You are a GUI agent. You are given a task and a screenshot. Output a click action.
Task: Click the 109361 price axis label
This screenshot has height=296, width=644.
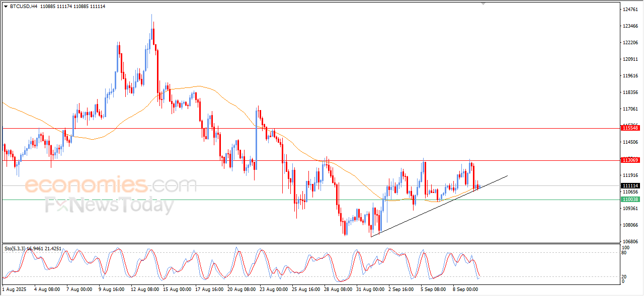(630, 209)
